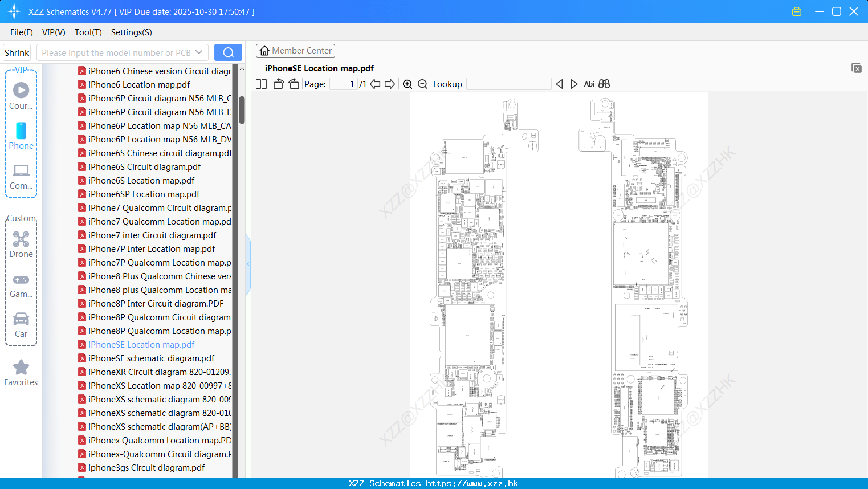
Task: Toggle the Abi whole-word match icon
Action: point(589,84)
